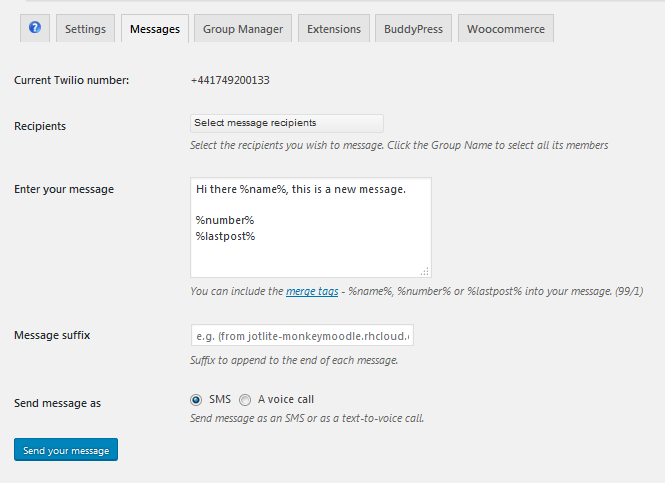The height and width of the screenshot is (483, 665).
Task: Open the Messages tab
Action: point(155,29)
